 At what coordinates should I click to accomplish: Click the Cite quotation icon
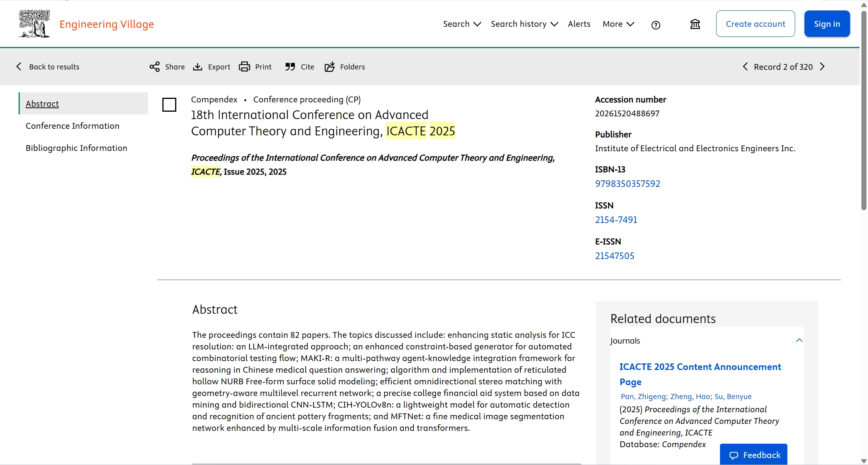point(290,67)
